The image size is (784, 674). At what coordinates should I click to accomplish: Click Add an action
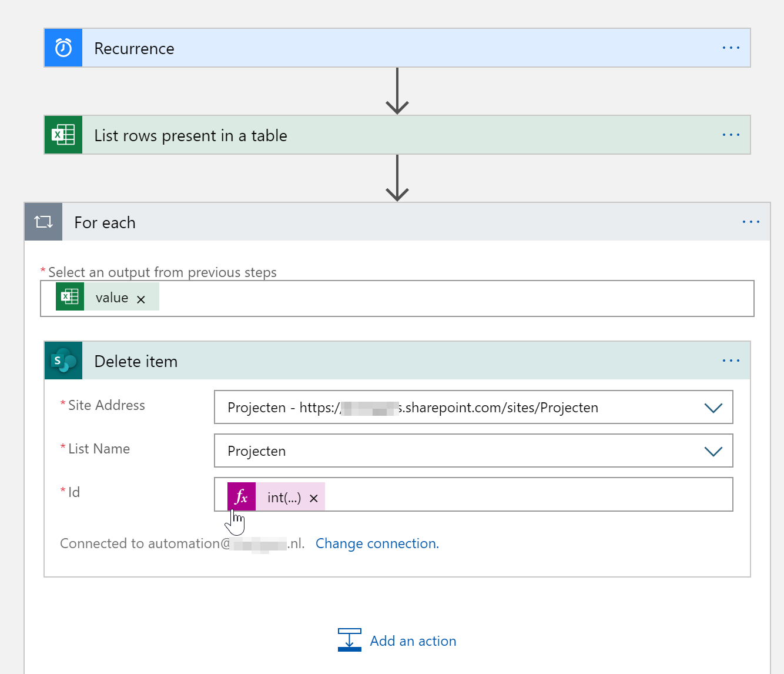point(413,641)
